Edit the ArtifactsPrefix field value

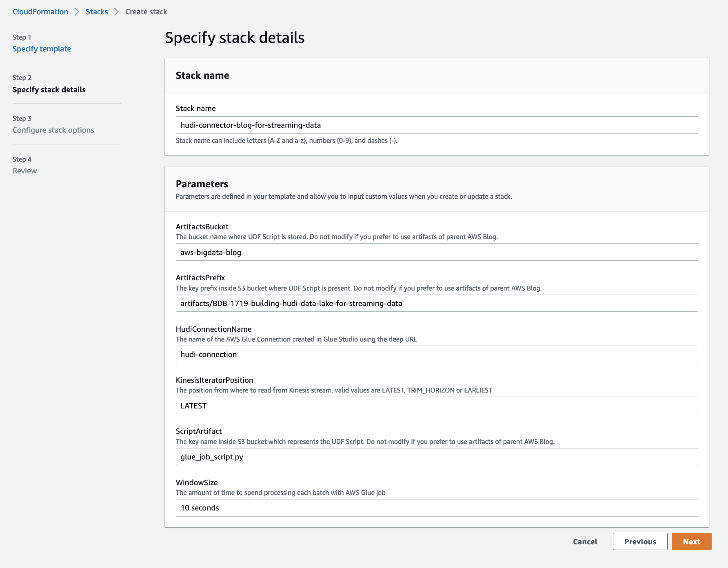[437, 304]
